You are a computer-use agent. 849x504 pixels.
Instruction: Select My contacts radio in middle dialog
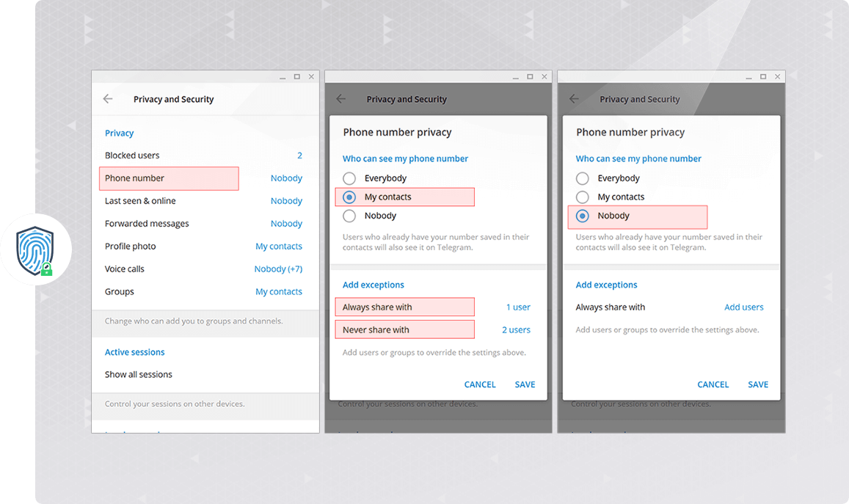[349, 197]
